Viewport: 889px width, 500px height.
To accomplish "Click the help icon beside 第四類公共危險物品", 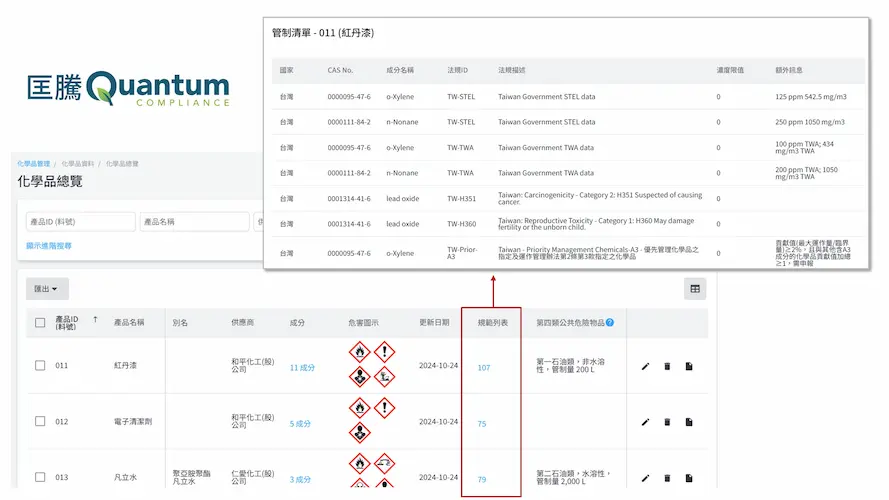I will 609,323.
